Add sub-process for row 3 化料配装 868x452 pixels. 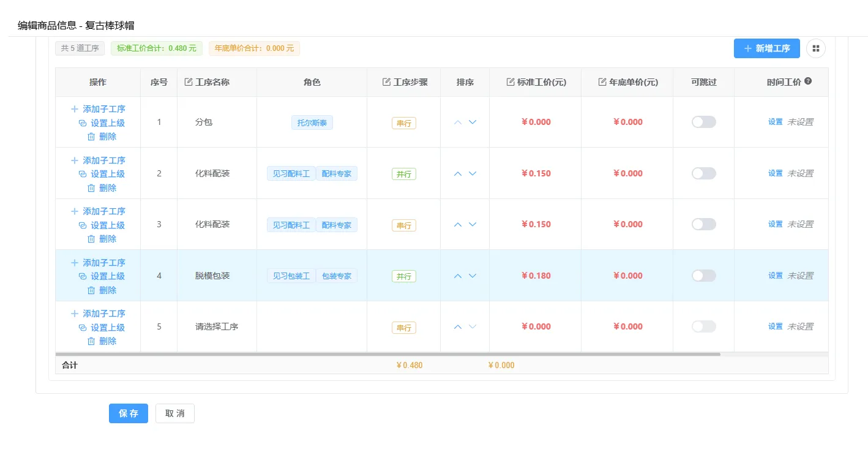pyautogui.click(x=98, y=211)
